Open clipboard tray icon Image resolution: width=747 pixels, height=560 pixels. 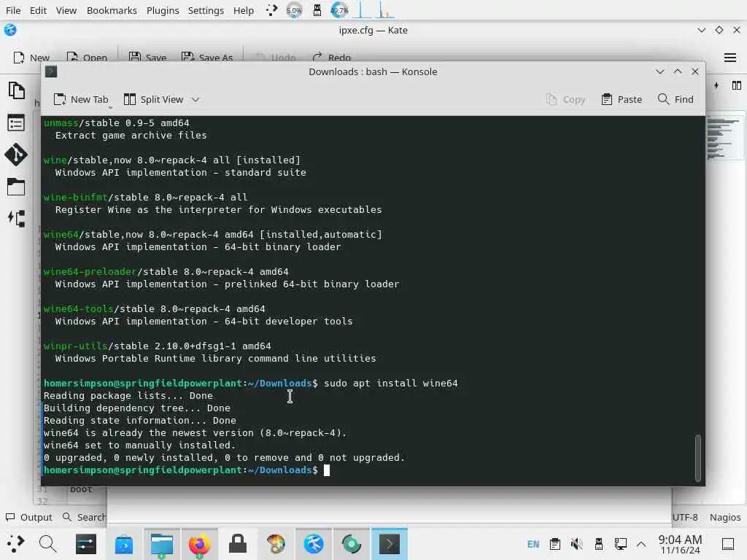[554, 544]
